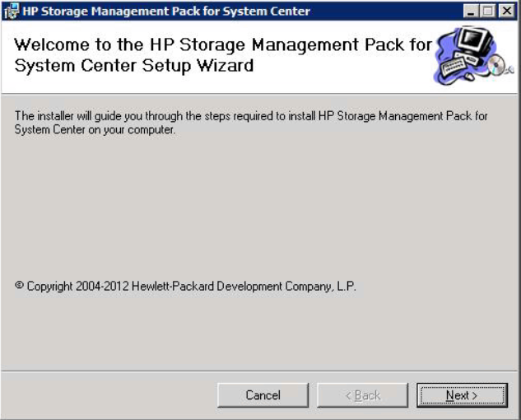Screen dimensions: 521x420
Task: Click the window title bar text
Action: click(166, 12)
